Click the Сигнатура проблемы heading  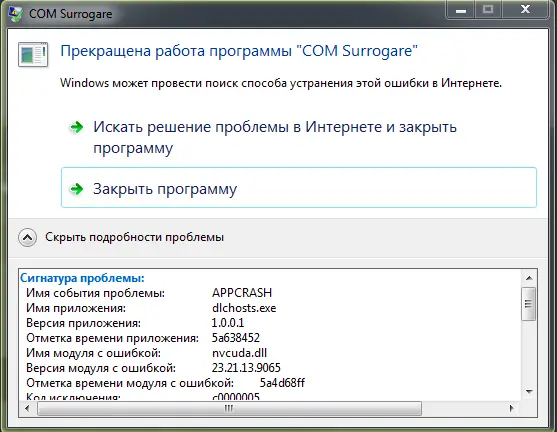[x=82, y=278]
